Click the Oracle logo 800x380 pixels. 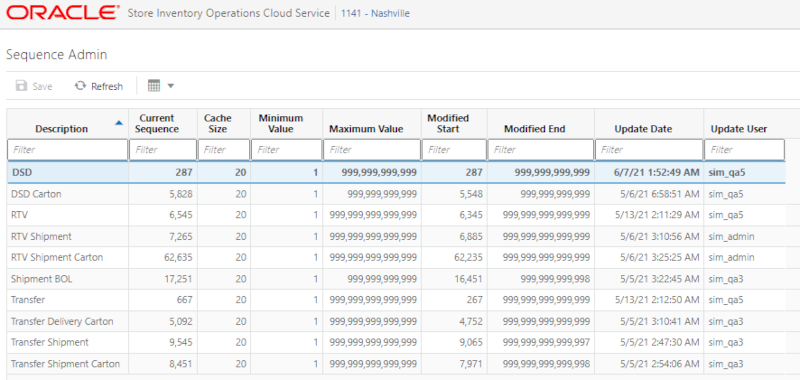tap(63, 13)
